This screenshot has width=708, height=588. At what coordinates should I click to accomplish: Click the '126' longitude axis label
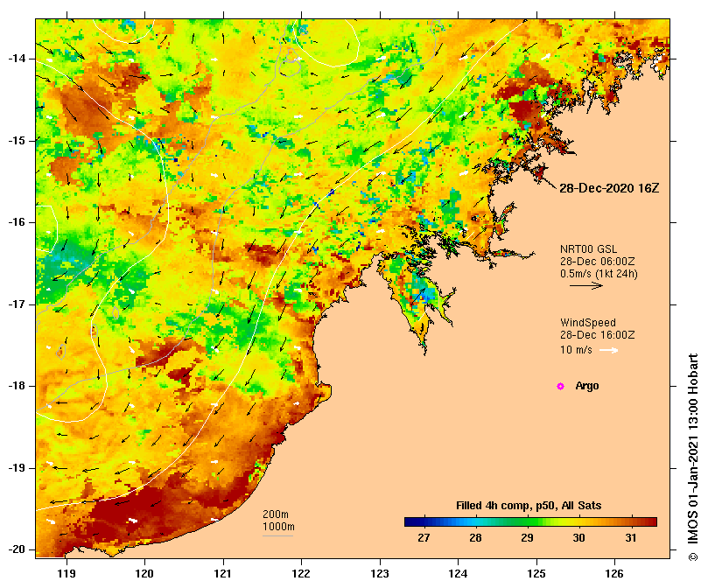click(x=614, y=574)
